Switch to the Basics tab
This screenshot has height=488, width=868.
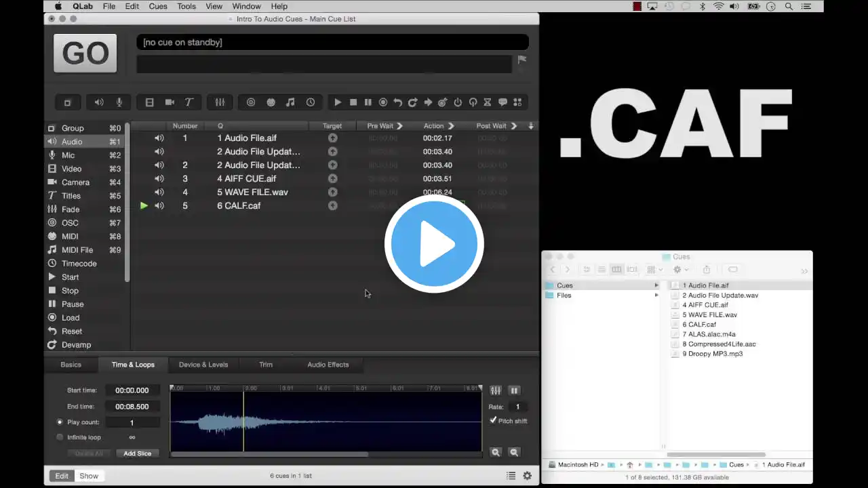pos(71,365)
